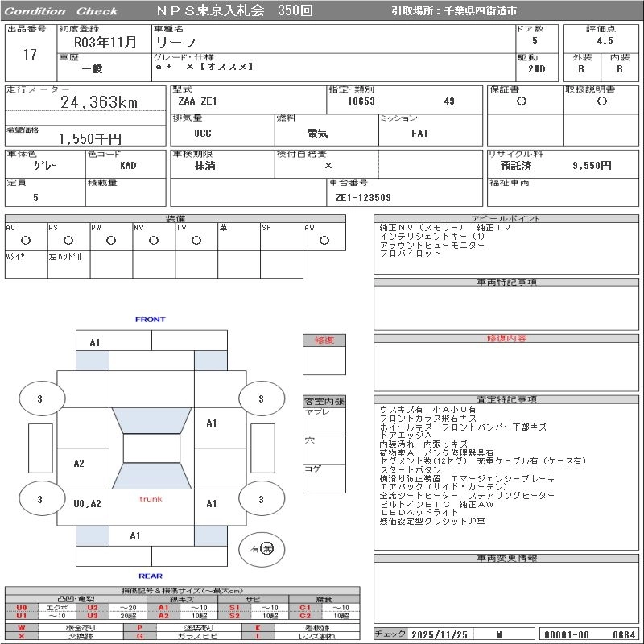The height and width of the screenshot is (644, 644).
Task: Click the 車両変更情報 section header
Action: tap(506, 558)
